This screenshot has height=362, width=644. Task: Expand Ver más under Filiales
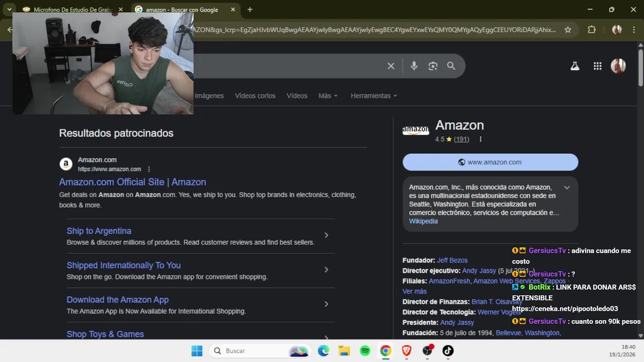tap(415, 292)
